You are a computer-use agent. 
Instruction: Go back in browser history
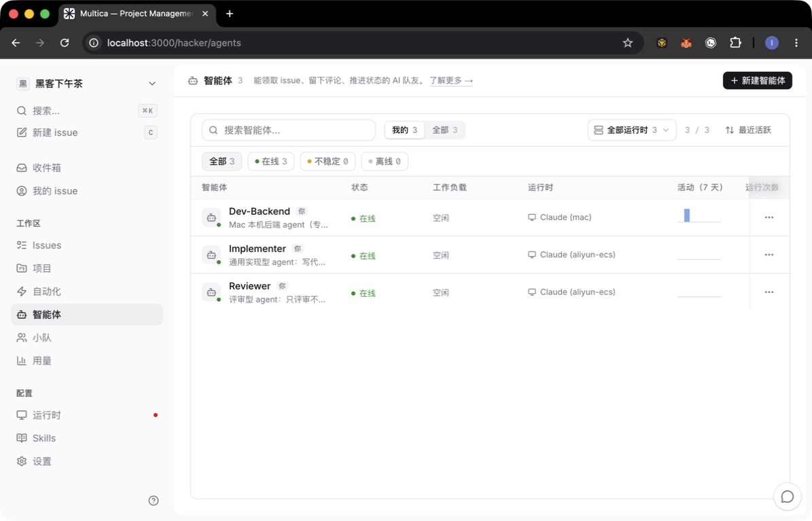point(16,43)
